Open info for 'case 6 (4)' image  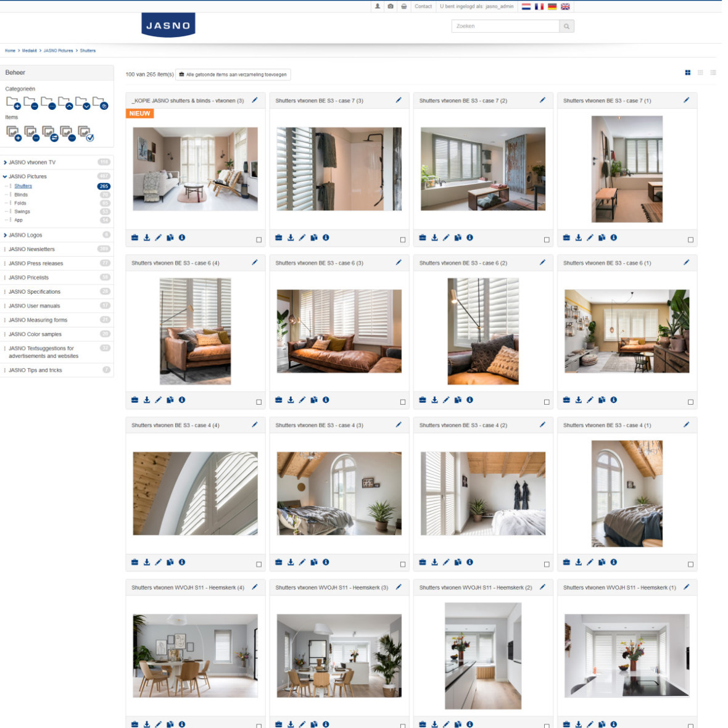tap(182, 400)
